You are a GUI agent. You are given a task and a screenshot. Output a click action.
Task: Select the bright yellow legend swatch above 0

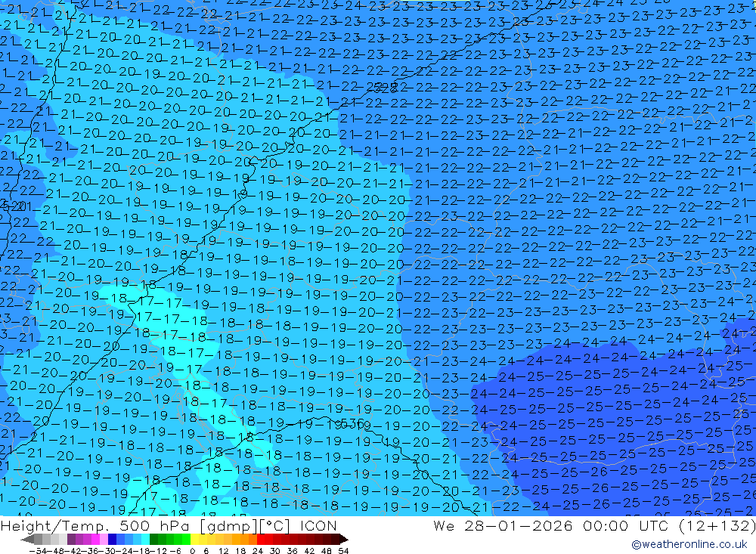[x=195, y=540]
